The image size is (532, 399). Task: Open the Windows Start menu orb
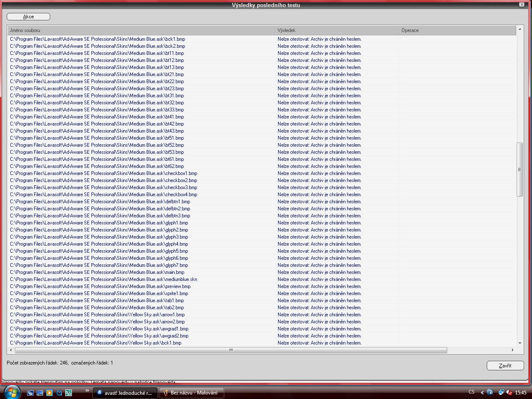pyautogui.click(x=11, y=392)
